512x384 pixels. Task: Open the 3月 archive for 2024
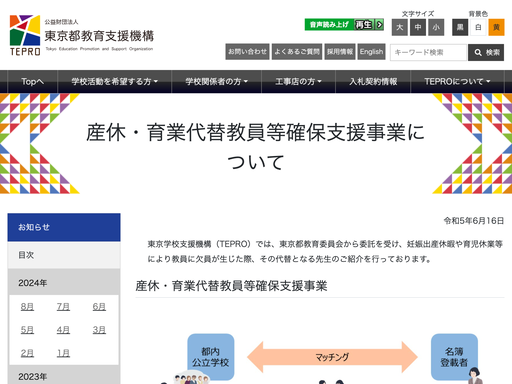[x=99, y=330]
